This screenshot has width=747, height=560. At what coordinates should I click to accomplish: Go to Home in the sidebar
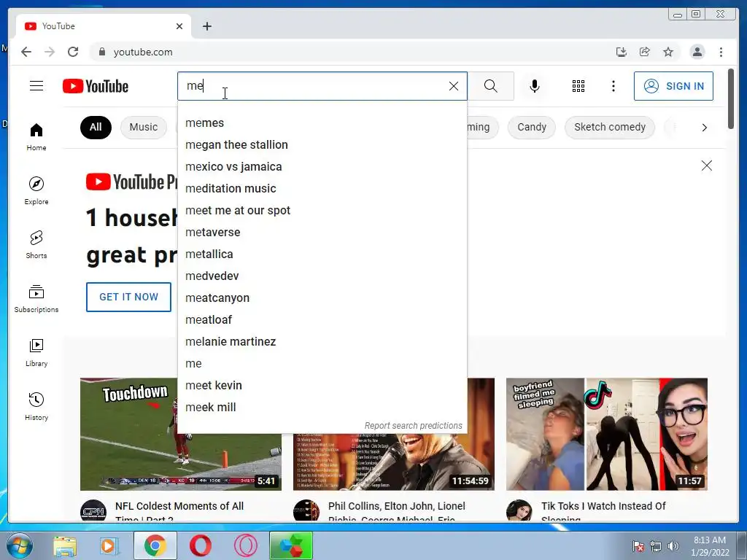tap(36, 137)
